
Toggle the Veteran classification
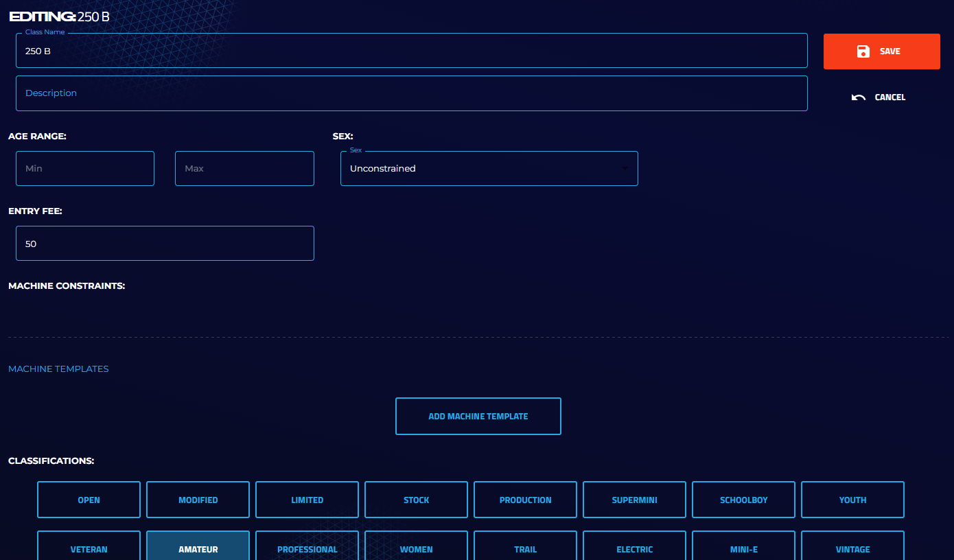89,547
